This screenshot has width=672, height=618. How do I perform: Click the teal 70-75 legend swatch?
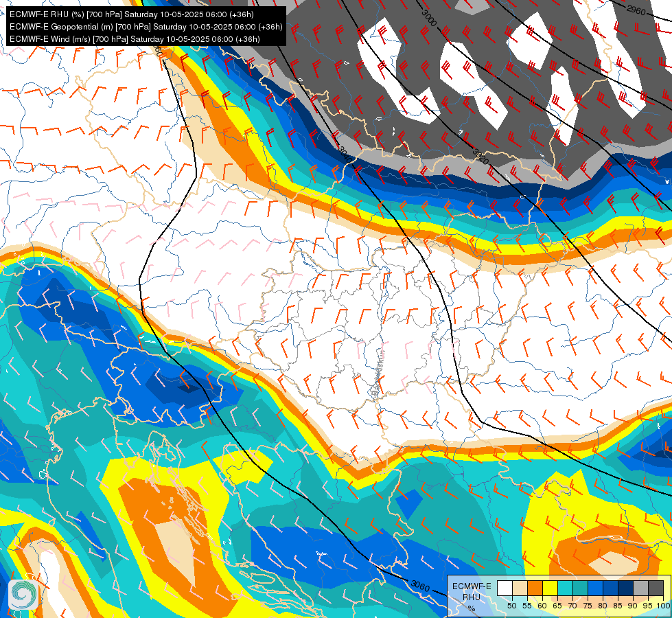coord(580,588)
